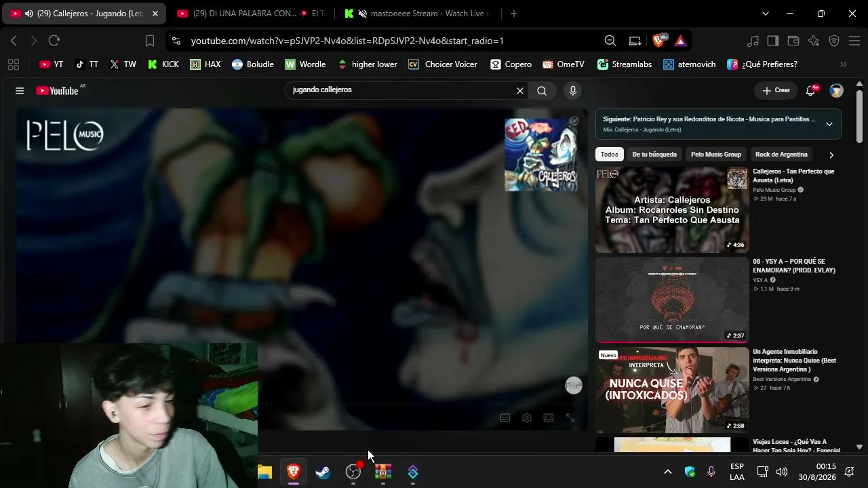
Task: Open '08 - YSY A – POR QUÉ SE ENAMORAN?' title
Action: pos(794,266)
